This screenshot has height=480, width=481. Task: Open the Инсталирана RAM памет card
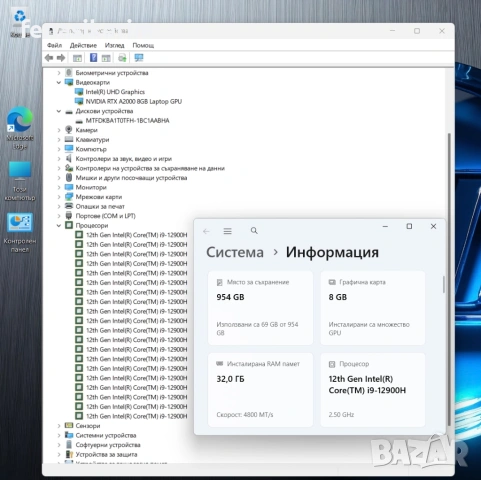click(260, 390)
